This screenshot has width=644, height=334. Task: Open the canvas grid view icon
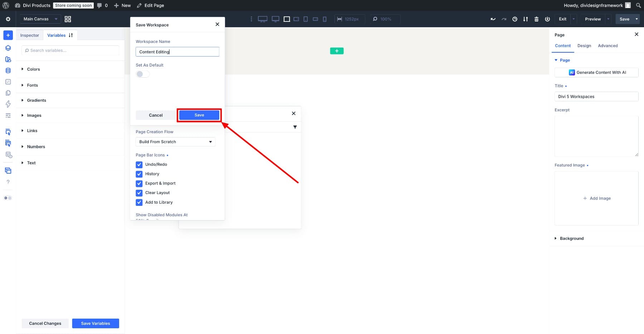(68, 19)
